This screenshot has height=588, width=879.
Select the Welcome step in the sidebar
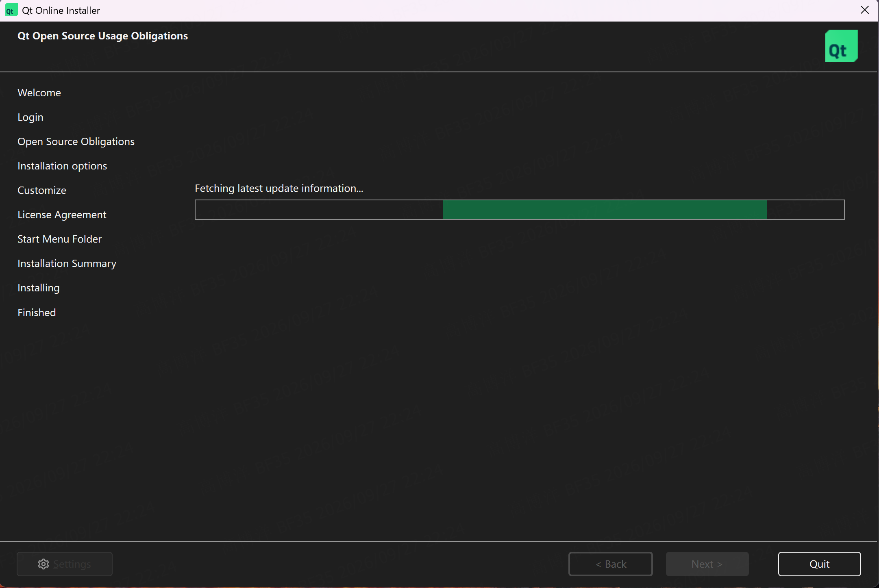tap(39, 93)
